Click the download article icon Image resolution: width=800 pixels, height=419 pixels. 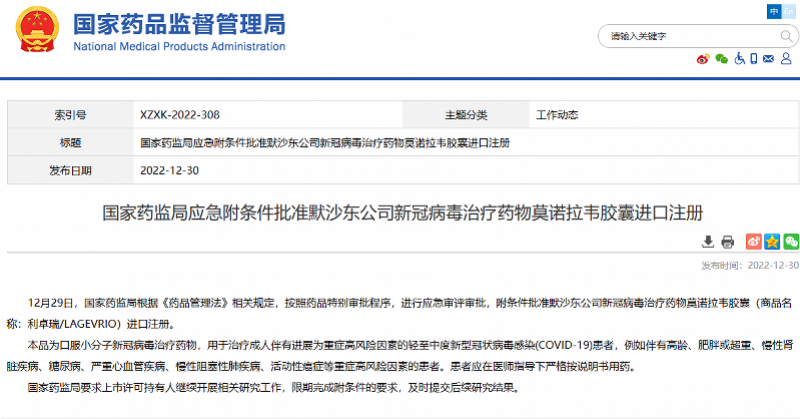(x=708, y=241)
